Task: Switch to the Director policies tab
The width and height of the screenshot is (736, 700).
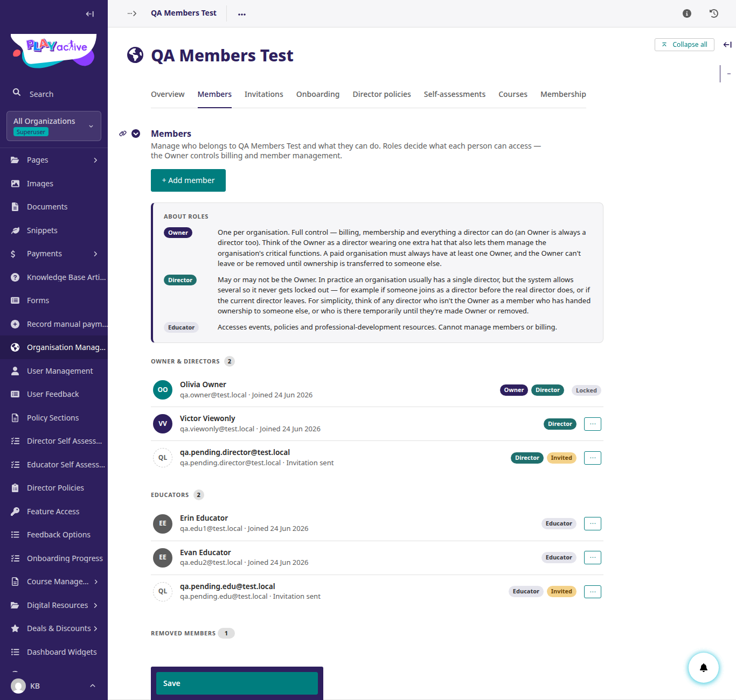Action: click(382, 94)
